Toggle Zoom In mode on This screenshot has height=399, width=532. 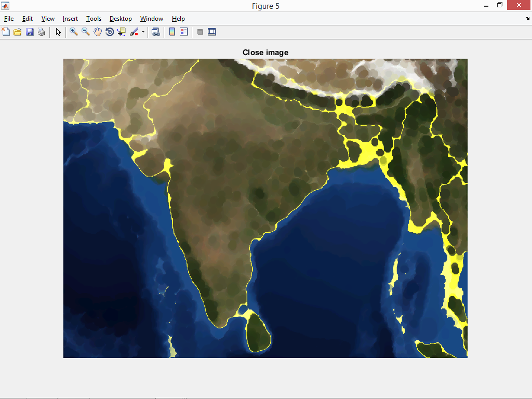tap(73, 32)
